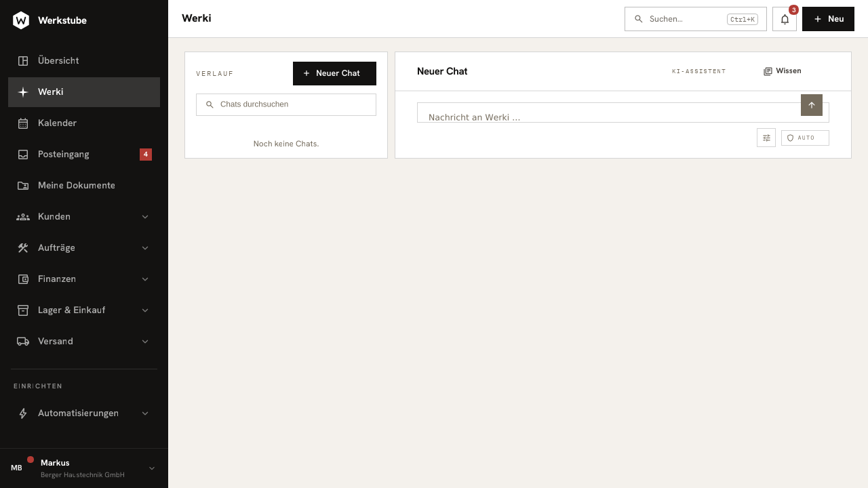This screenshot has width=868, height=488.
Task: Click the Meine Dokumente folder icon
Action: click(x=23, y=186)
